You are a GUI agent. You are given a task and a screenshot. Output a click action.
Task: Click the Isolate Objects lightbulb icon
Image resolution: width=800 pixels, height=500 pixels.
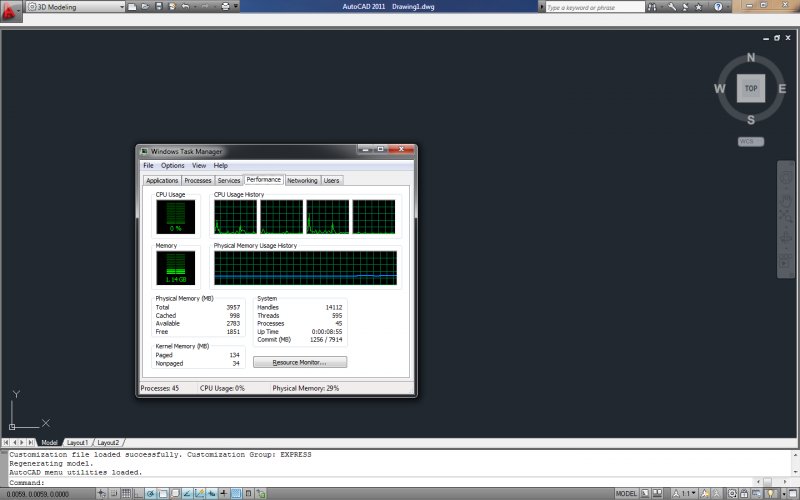pos(770,493)
